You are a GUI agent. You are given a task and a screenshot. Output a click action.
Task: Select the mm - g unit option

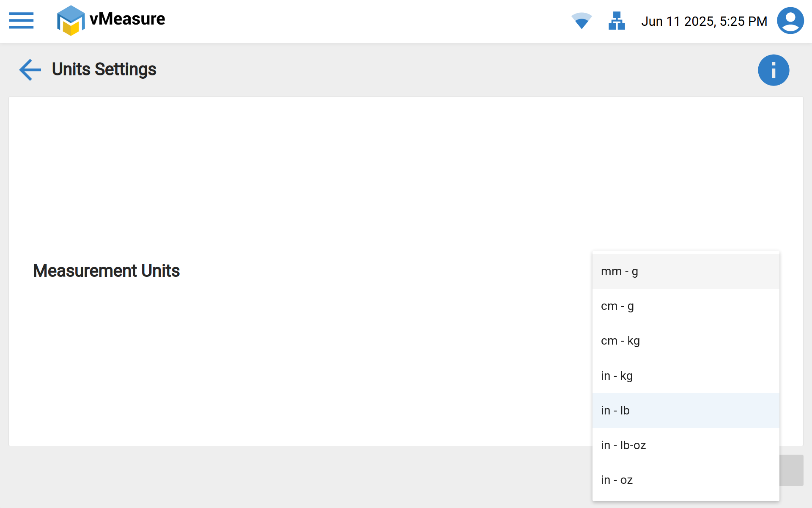pos(685,271)
